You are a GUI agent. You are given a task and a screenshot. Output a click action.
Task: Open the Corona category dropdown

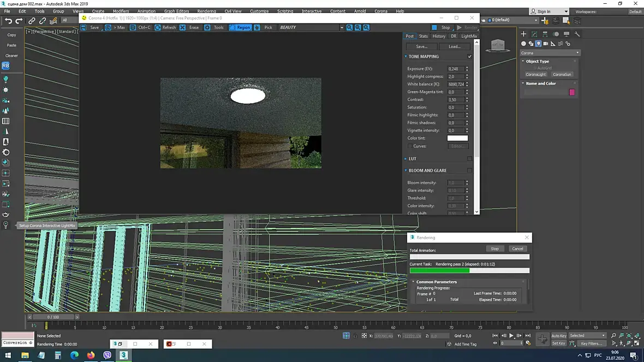550,53
